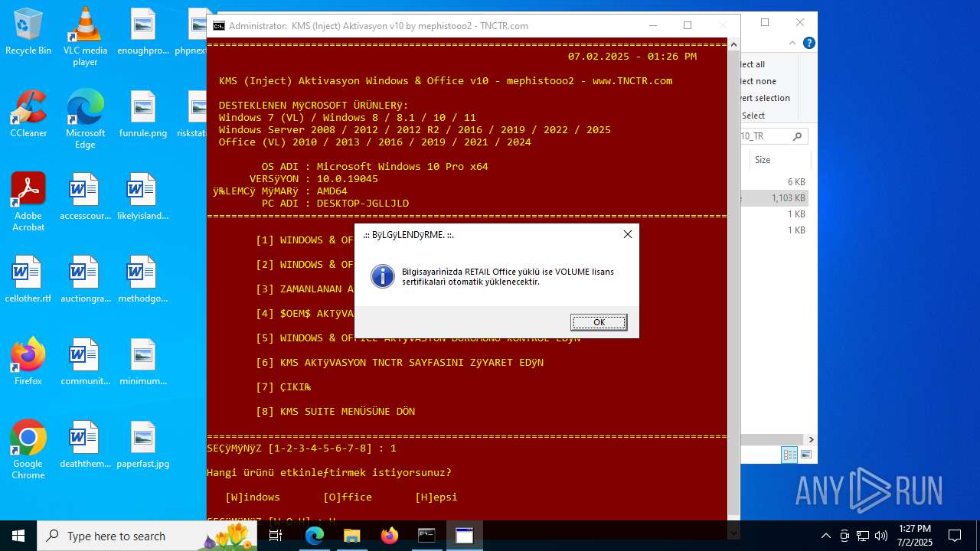Maximize the KMS console window
Screen dimensions: 980x551
688,25
